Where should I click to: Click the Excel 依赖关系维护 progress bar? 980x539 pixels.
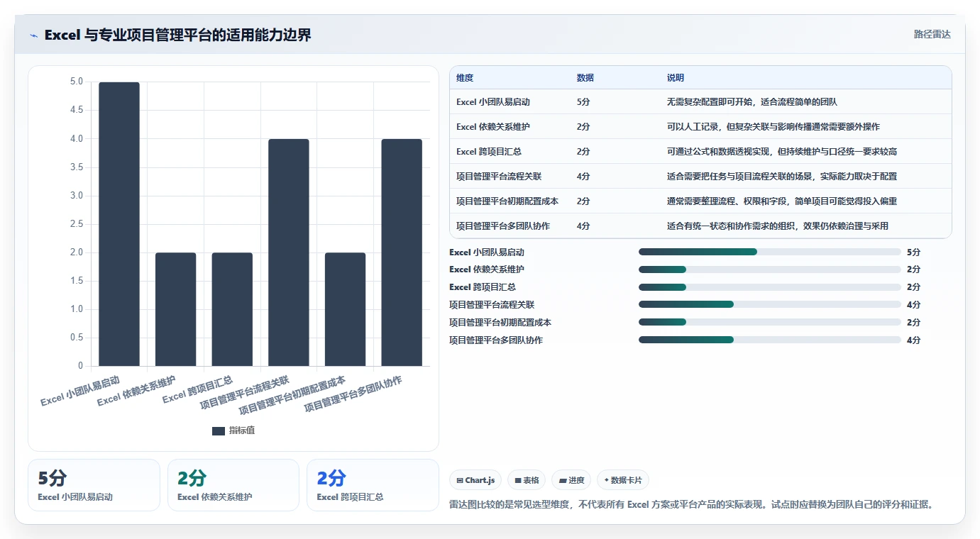pos(770,269)
